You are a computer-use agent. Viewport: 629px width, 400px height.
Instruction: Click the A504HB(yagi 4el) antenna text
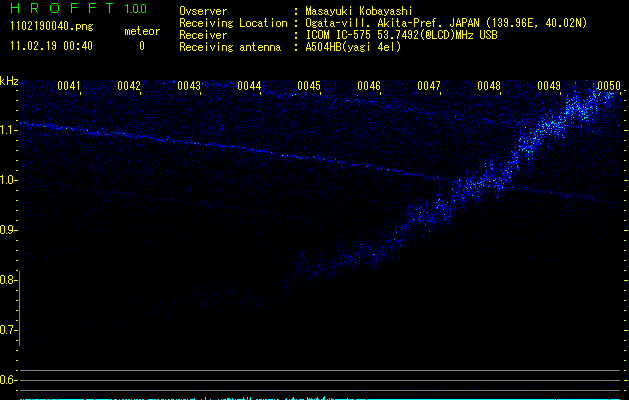coord(353,47)
